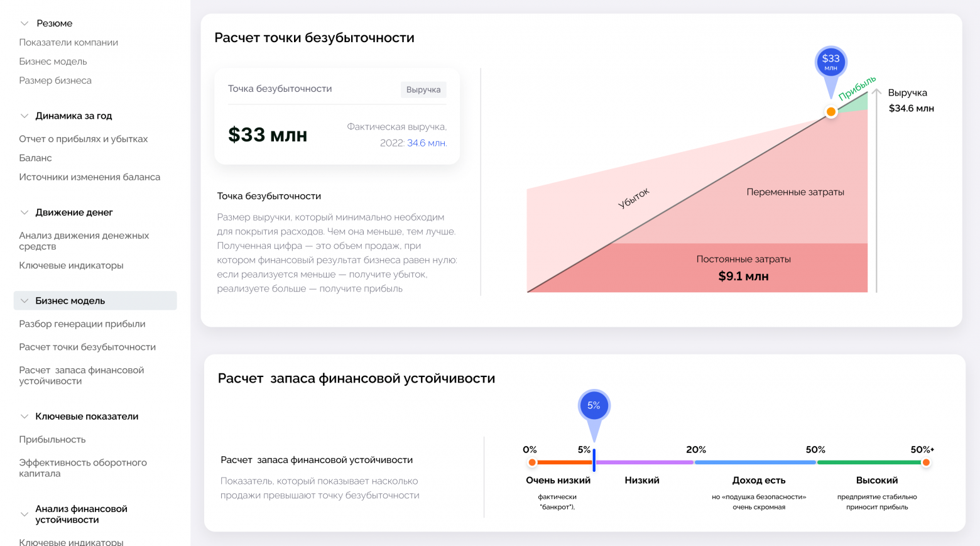Click the orange breakeven point dot
This screenshot has width=980, height=546.
point(831,112)
